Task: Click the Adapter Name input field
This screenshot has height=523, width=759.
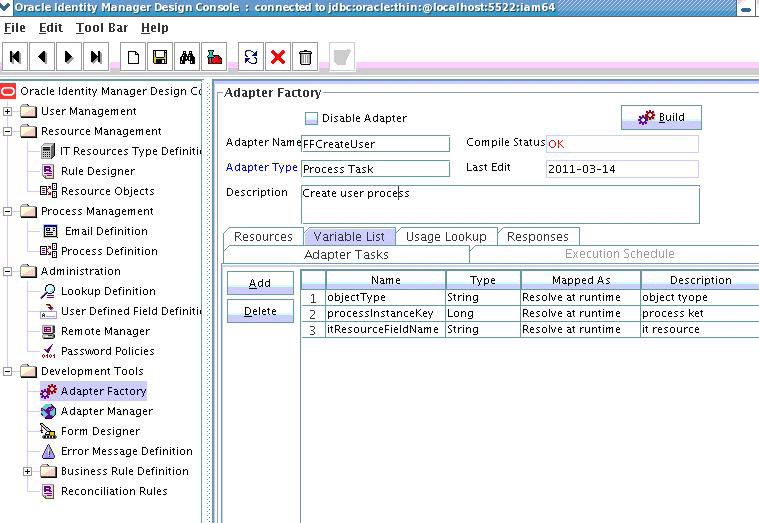Action: 375,144
